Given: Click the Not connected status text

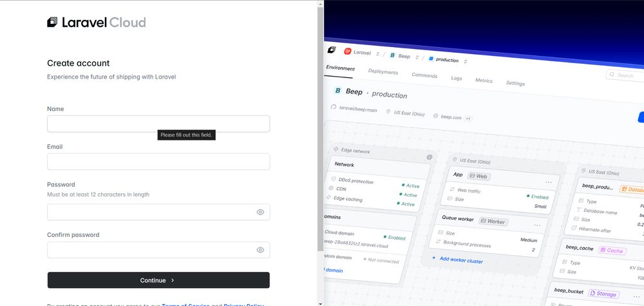Looking at the screenshot, I should [381, 260].
